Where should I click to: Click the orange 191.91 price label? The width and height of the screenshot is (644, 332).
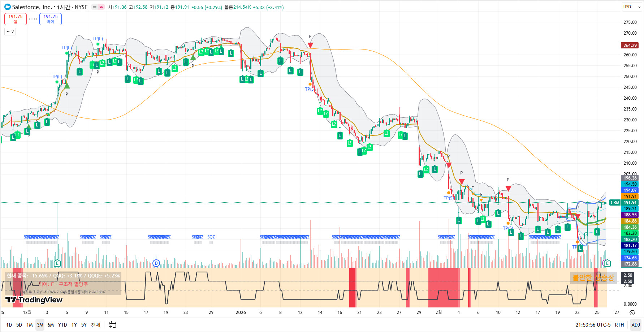click(x=630, y=197)
